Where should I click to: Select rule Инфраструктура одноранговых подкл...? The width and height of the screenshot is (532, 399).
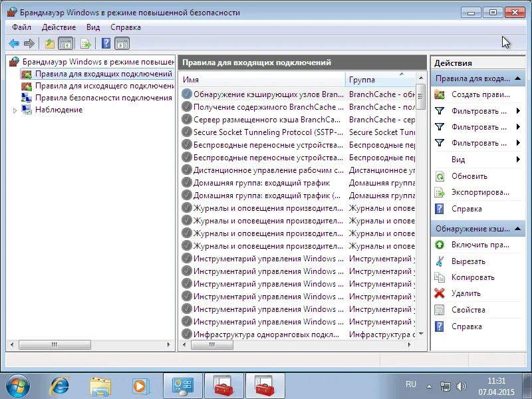267,334
